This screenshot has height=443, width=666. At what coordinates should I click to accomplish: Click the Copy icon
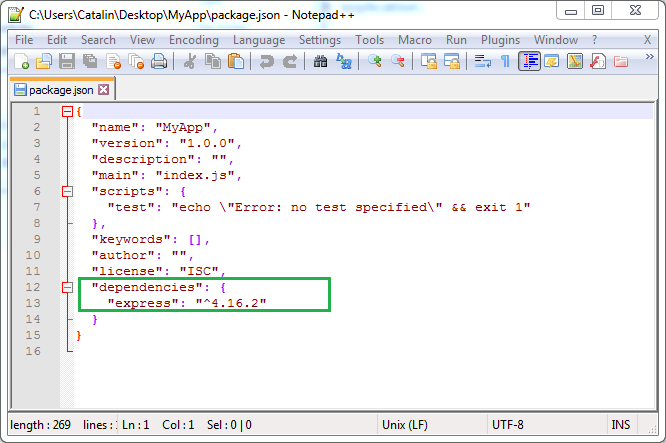tap(213, 61)
